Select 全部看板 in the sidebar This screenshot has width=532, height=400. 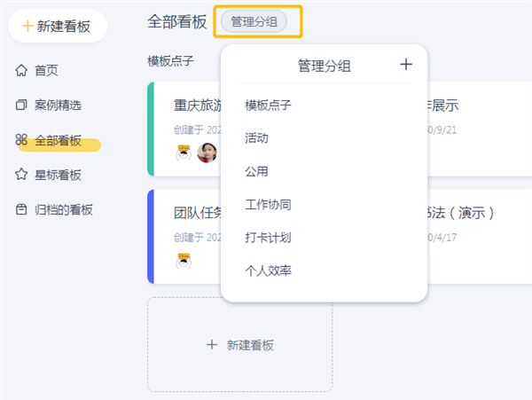click(58, 140)
